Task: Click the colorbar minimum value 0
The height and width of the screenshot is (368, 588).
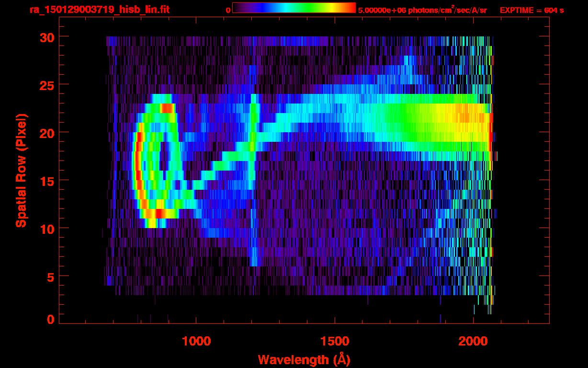Action: pos(228,10)
